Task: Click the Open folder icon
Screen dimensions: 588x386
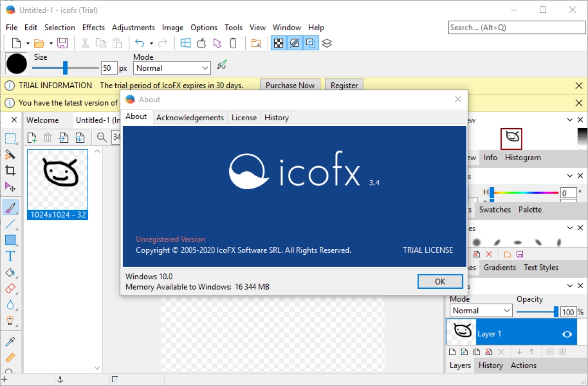Action: click(x=39, y=43)
